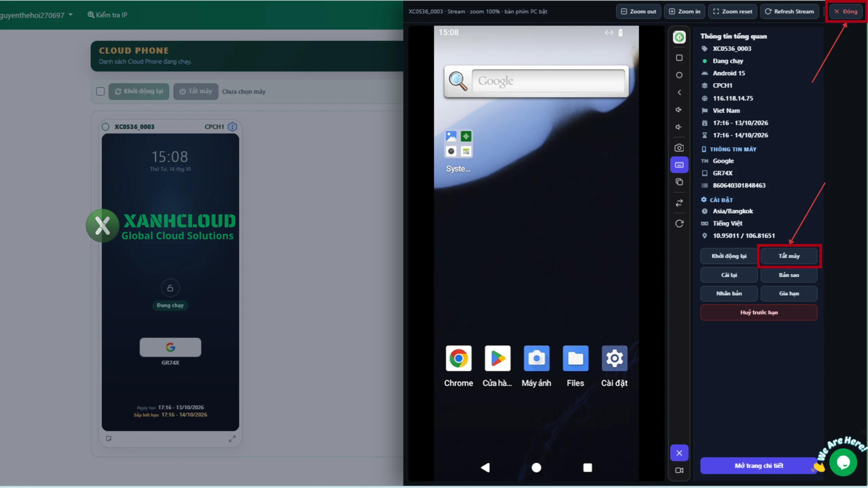The image size is (868, 488).
Task: Click the swap arrows icon in sidebar
Action: 679,203
